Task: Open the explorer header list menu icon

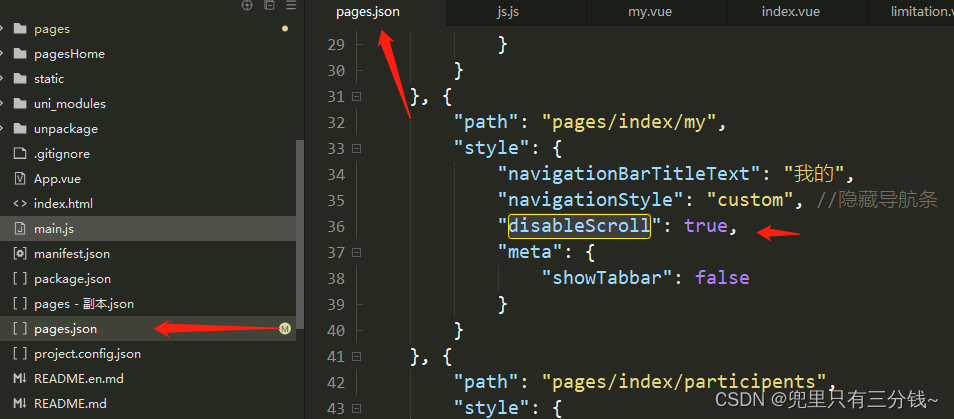Action: (x=291, y=5)
